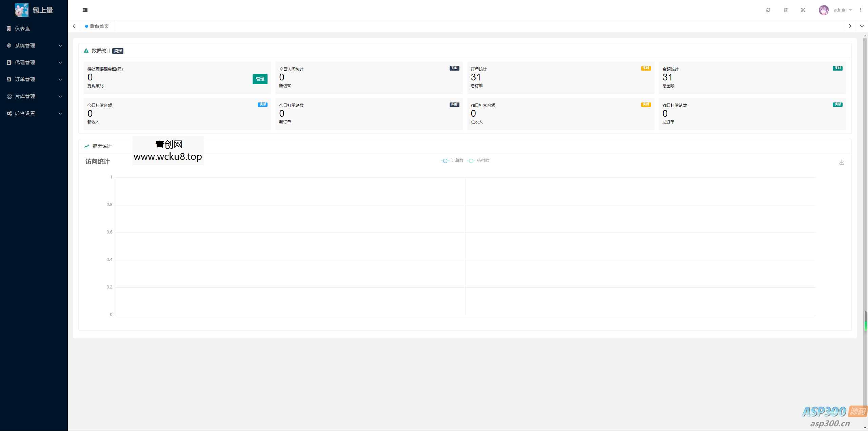Image resolution: width=868 pixels, height=431 pixels.
Task: Expand the 系统管理 menu
Action: pos(34,45)
